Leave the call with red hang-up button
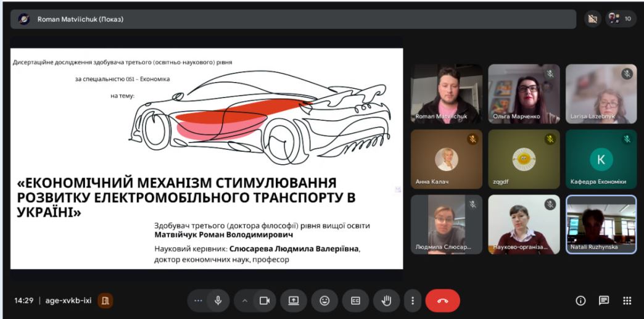Image resolution: width=644 pixels, height=319 pixels. coord(442,300)
